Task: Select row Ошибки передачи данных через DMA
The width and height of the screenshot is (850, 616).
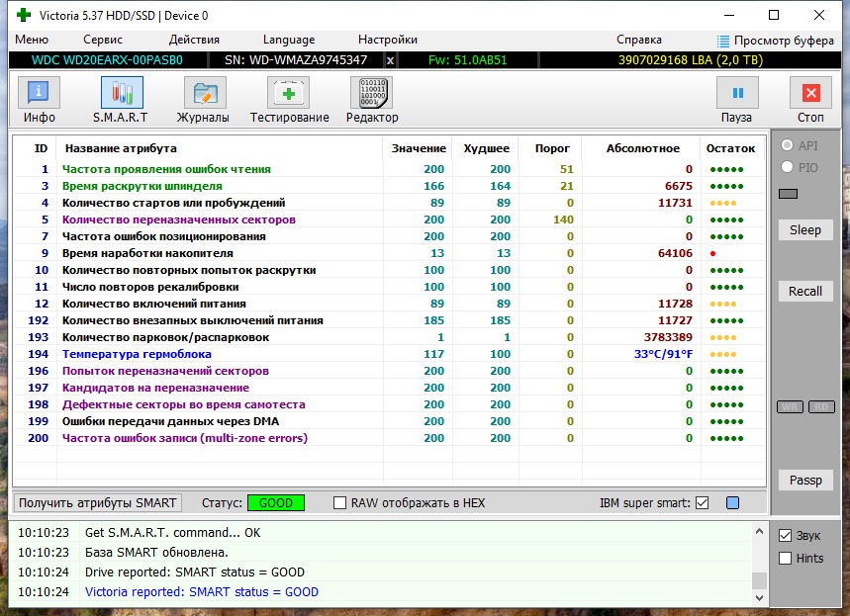Action: click(x=389, y=421)
